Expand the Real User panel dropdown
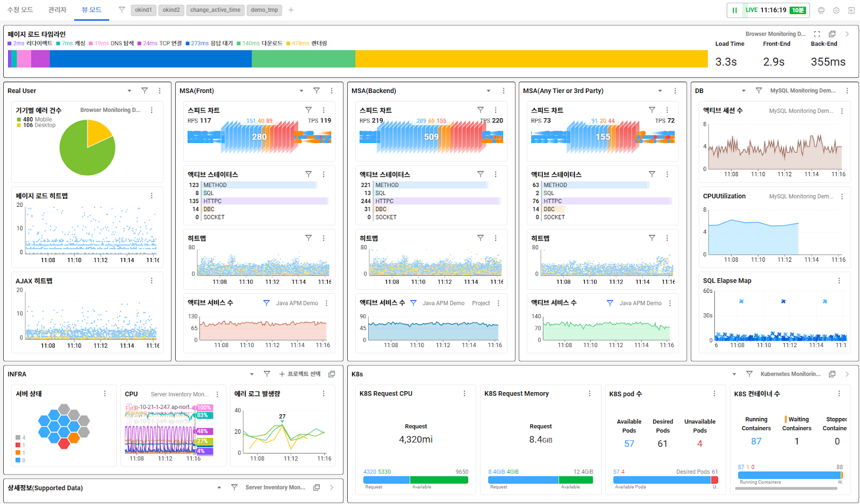860x504 pixels. coord(130,91)
